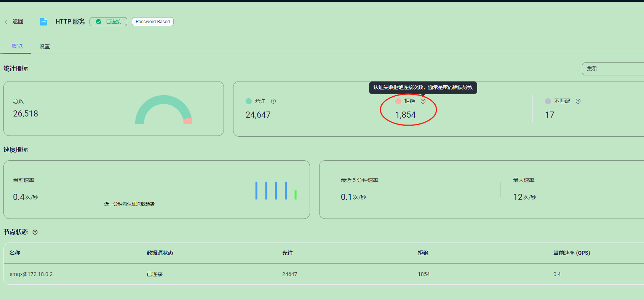Open help tooltip next to 拒绝
This screenshot has width=644, height=300.
423,101
